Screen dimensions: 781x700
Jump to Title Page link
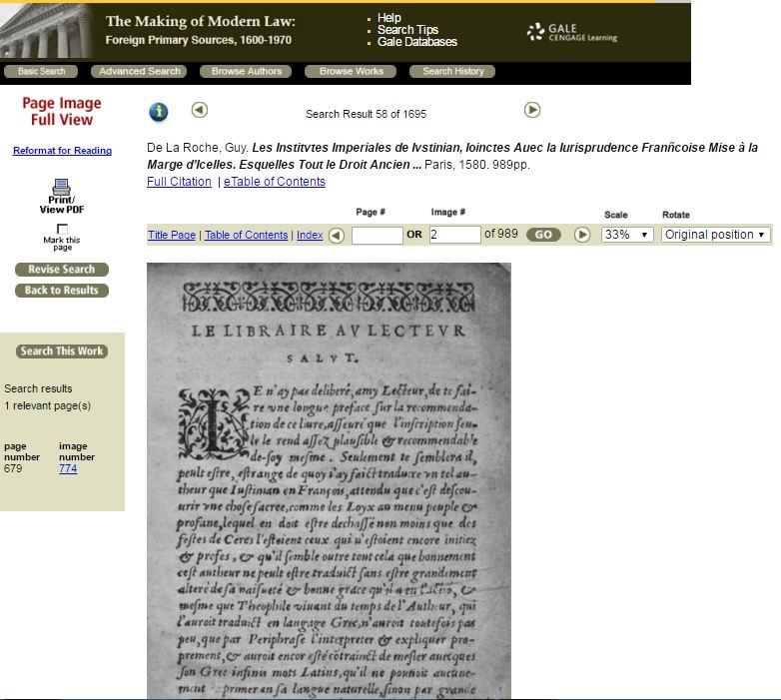tap(172, 235)
